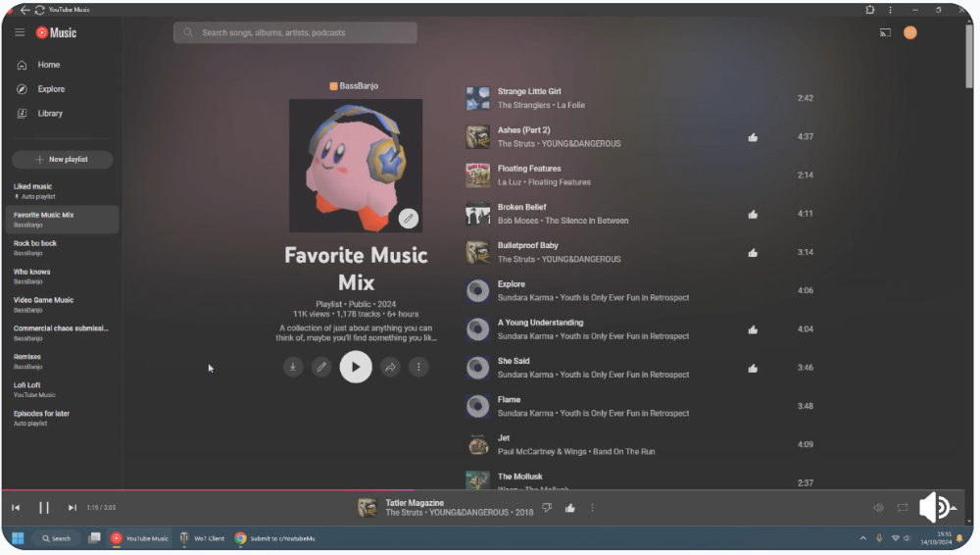980x555 pixels.
Task: Open the Who knows playlist
Action: (62, 276)
